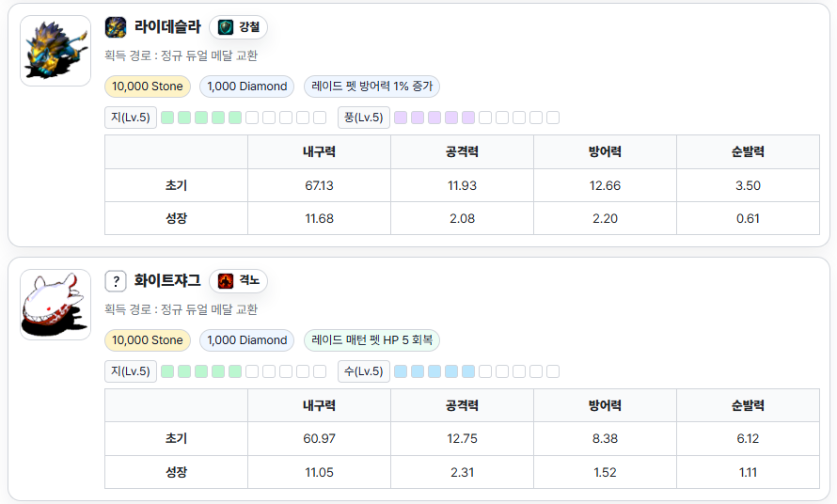Click the 강철 skill icon

pyautogui.click(x=226, y=27)
